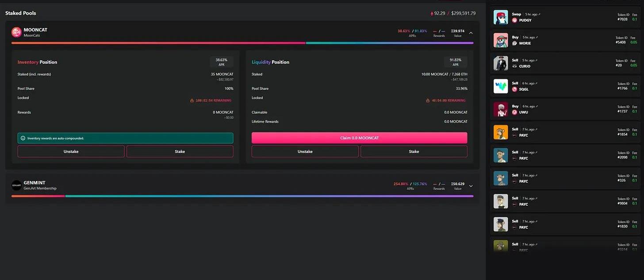
Task: Click the Inventory Position lock icon
Action: click(192, 101)
